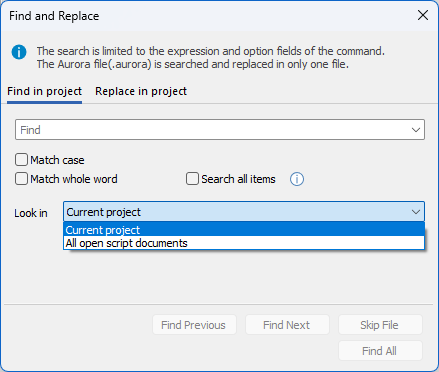This screenshot has width=439, height=372.
Task: Click the Find Next button
Action: point(287,325)
